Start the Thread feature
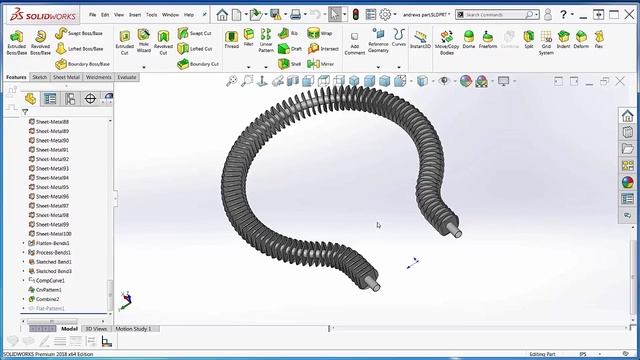This screenshot has width=640, height=360. coord(231,40)
